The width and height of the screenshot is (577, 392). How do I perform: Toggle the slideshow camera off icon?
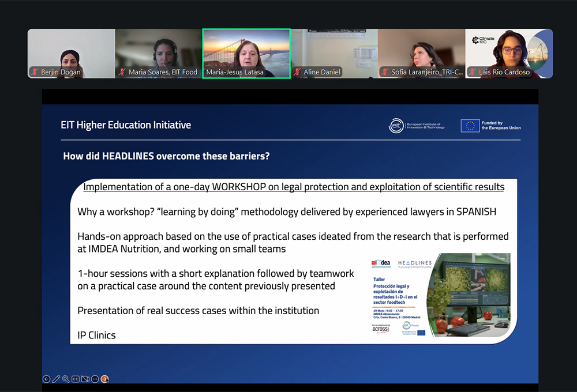(x=85, y=379)
